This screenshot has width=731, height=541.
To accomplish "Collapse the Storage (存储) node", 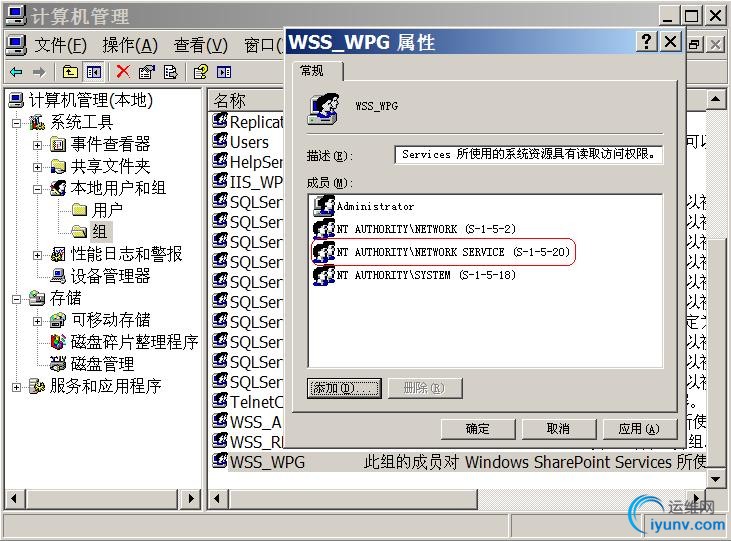I will [17, 299].
